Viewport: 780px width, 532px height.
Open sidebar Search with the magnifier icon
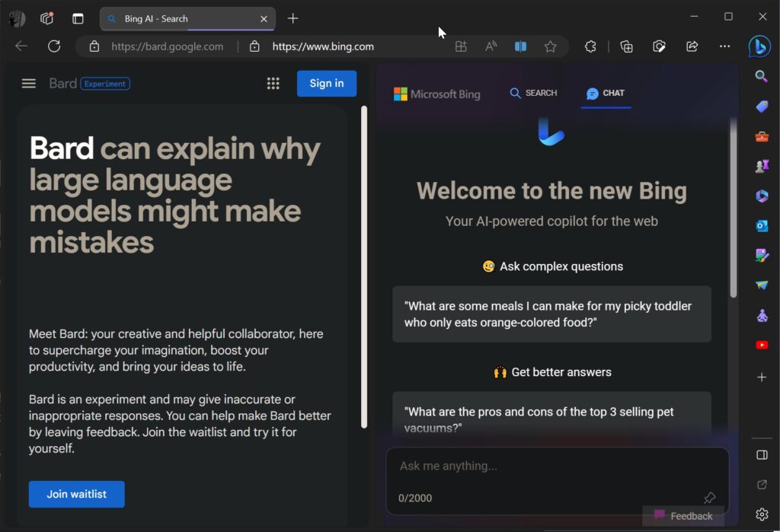click(762, 76)
